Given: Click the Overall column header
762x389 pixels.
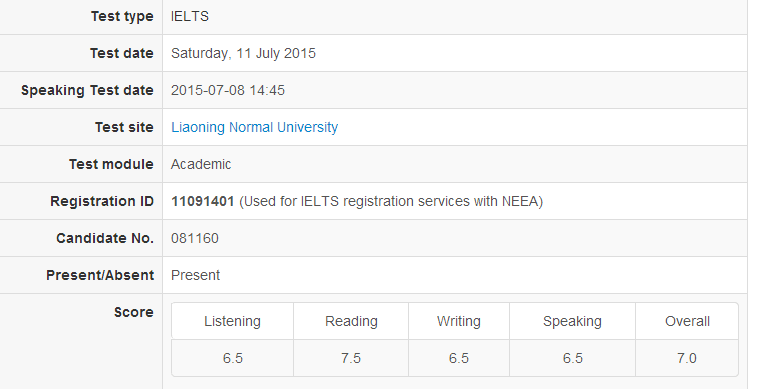Looking at the screenshot, I should [687, 321].
